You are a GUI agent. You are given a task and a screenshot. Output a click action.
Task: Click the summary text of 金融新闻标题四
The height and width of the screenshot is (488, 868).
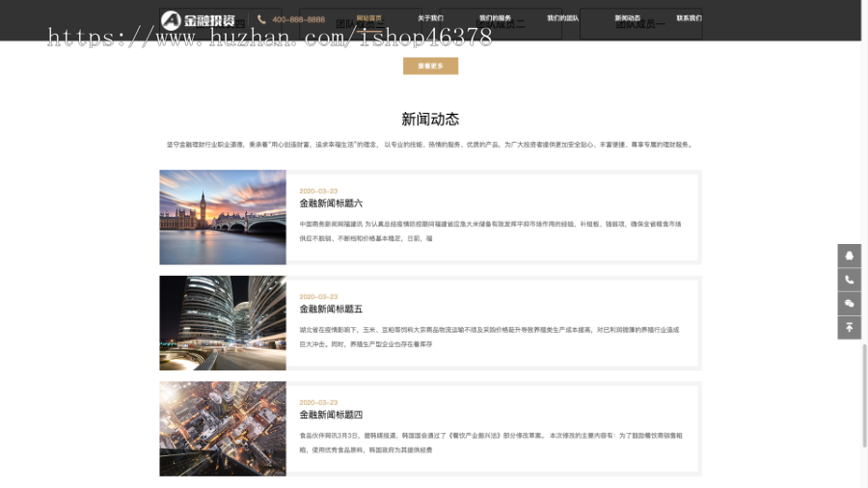pos(491,443)
